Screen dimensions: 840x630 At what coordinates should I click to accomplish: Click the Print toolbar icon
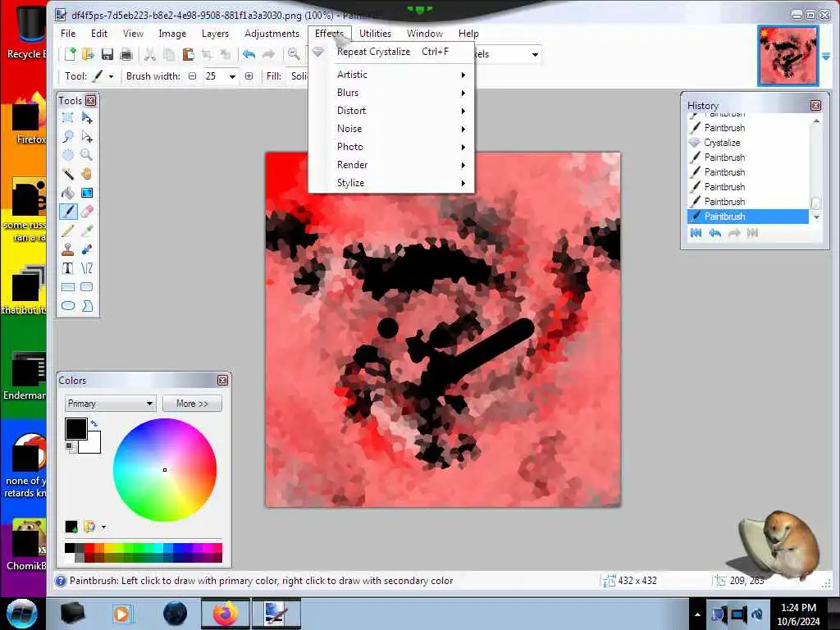coord(126,54)
